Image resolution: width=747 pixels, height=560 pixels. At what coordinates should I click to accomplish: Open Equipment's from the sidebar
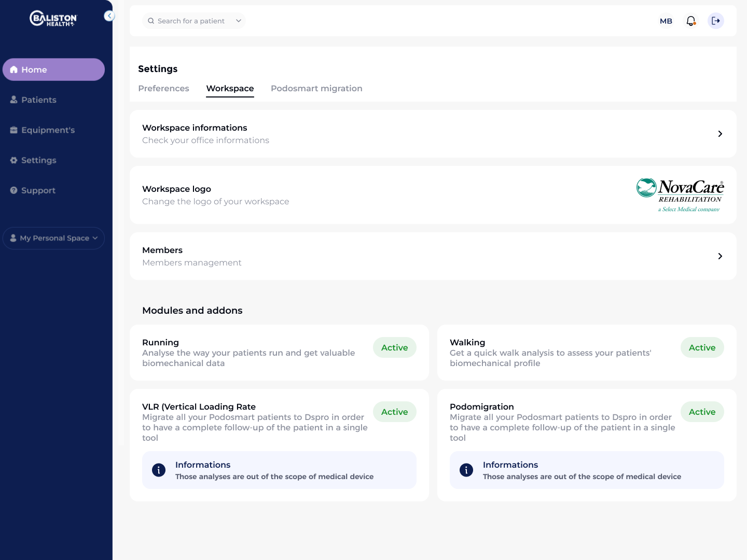coord(48,130)
